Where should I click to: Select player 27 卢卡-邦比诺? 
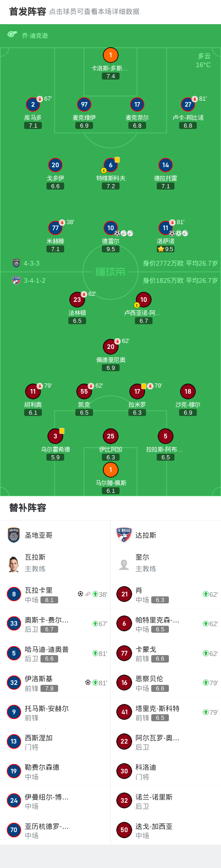click(188, 104)
